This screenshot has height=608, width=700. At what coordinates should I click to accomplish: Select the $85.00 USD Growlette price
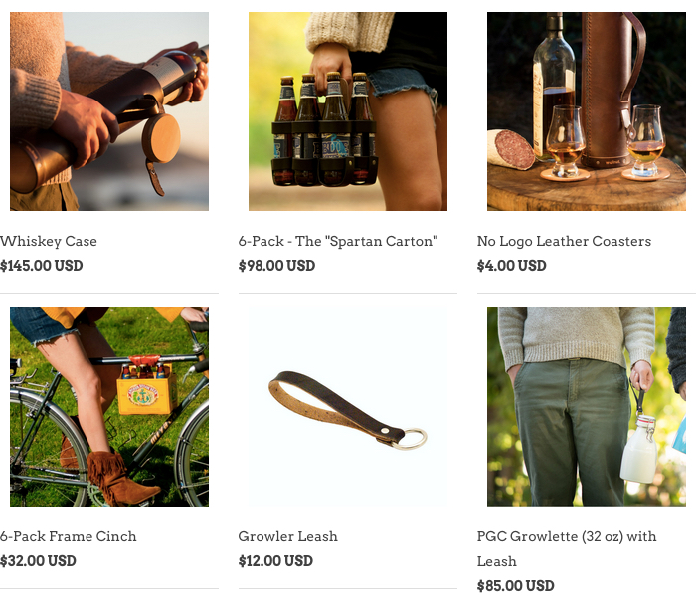click(x=516, y=586)
